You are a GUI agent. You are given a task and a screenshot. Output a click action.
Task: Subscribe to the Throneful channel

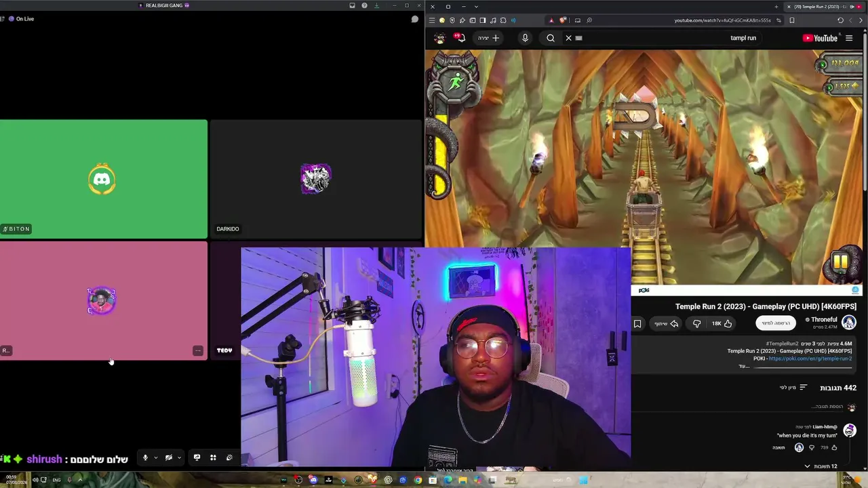click(776, 323)
